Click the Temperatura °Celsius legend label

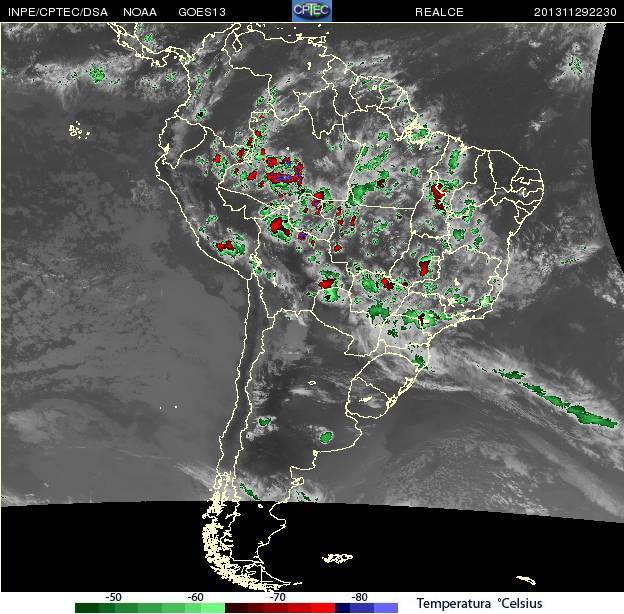click(x=480, y=604)
